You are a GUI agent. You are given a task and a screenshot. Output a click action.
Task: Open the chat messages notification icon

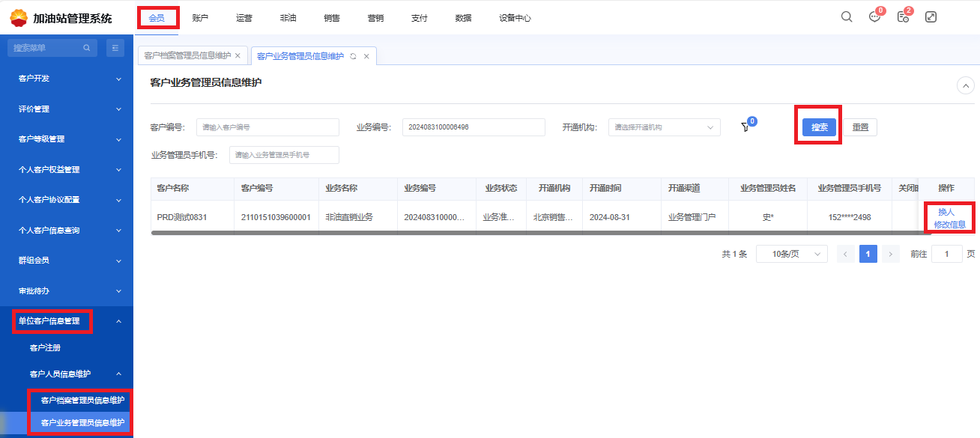pos(874,17)
